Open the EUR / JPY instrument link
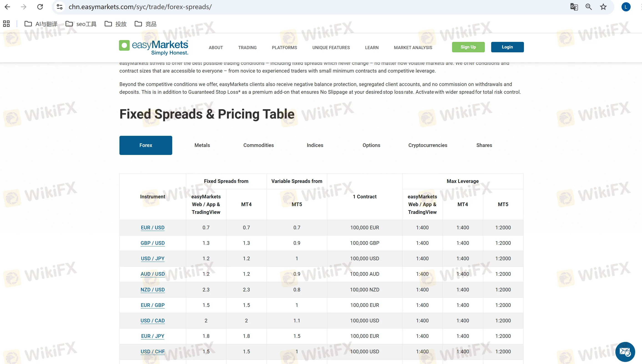 click(x=152, y=336)
